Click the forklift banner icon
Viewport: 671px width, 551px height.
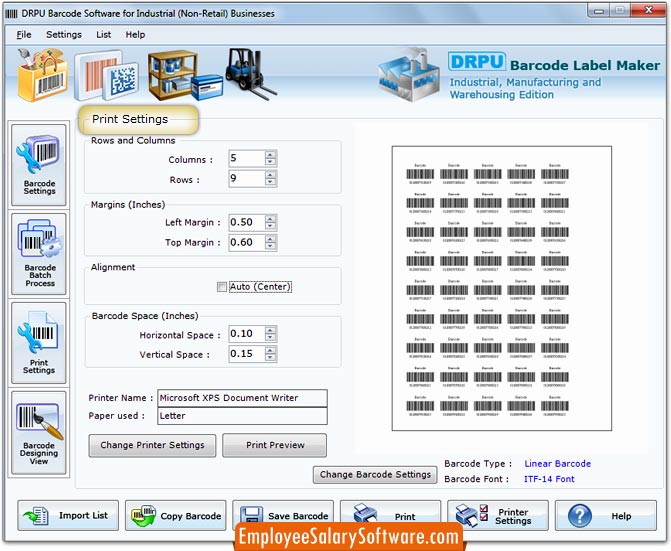point(250,74)
